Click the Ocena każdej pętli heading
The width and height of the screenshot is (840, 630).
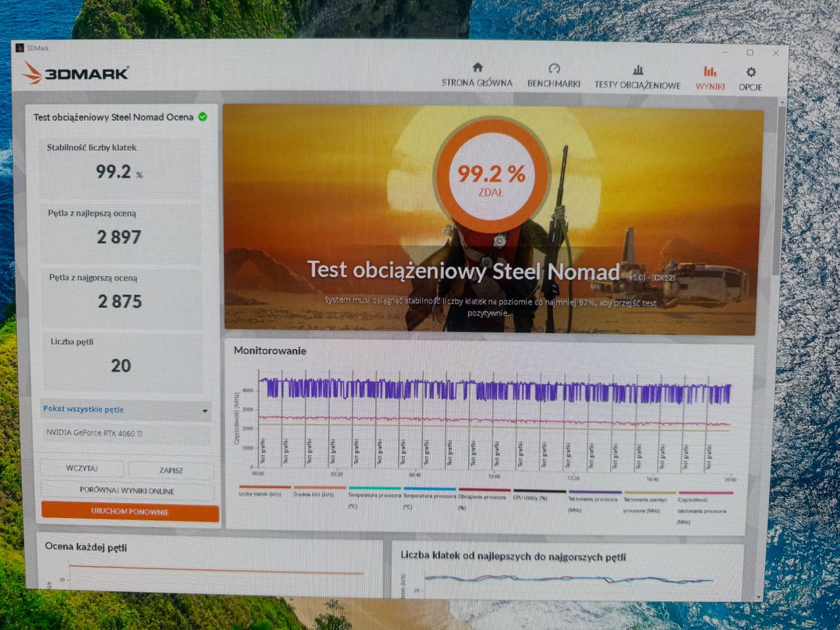tap(86, 547)
